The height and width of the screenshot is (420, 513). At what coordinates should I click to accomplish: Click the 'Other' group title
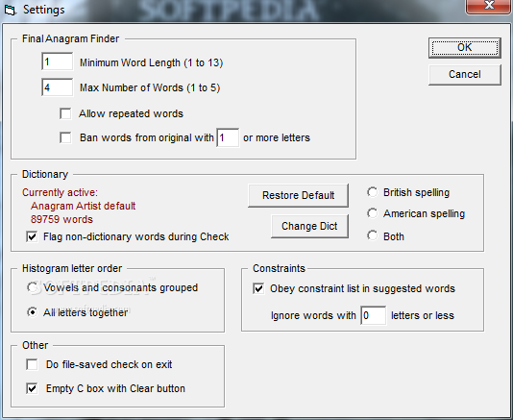click(x=35, y=345)
